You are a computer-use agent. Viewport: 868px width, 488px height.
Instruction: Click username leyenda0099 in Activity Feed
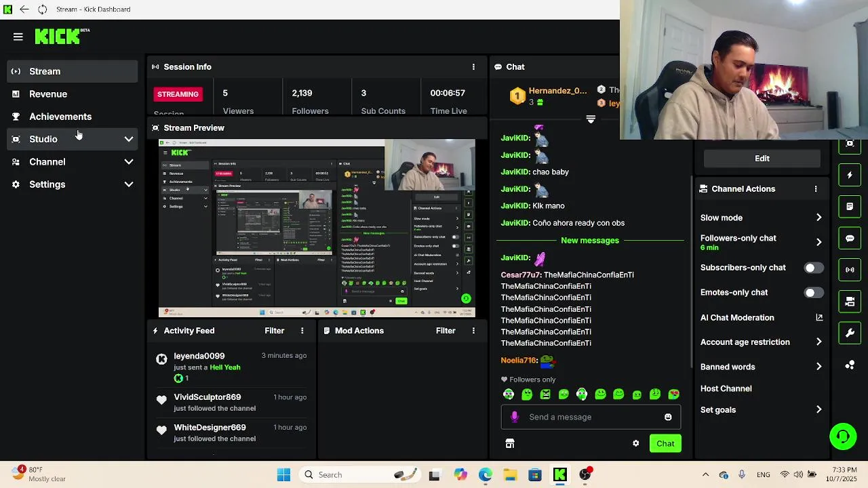199,356
